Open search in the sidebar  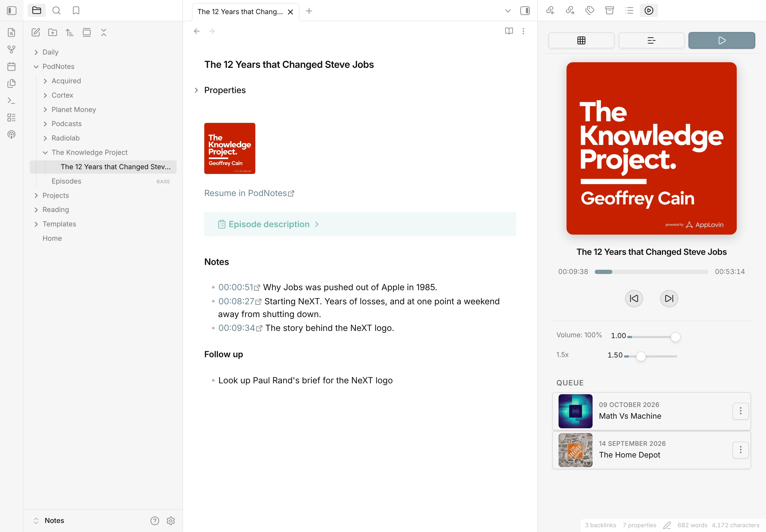[56, 11]
